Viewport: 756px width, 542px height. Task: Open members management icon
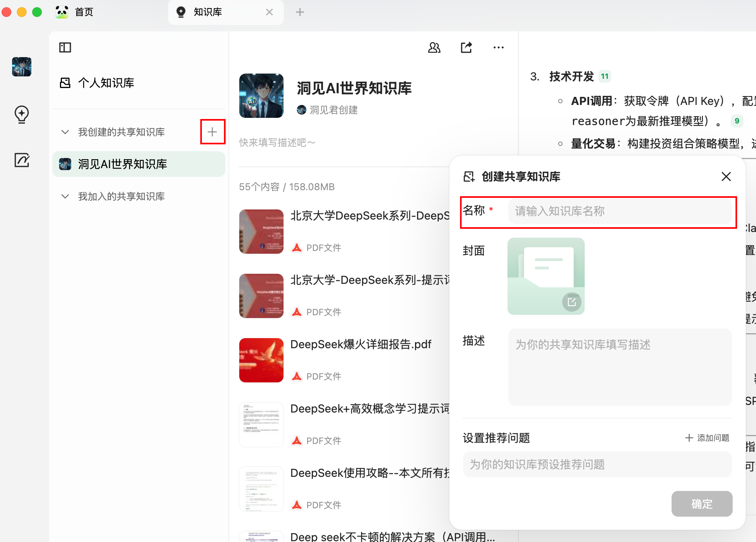pyautogui.click(x=434, y=47)
